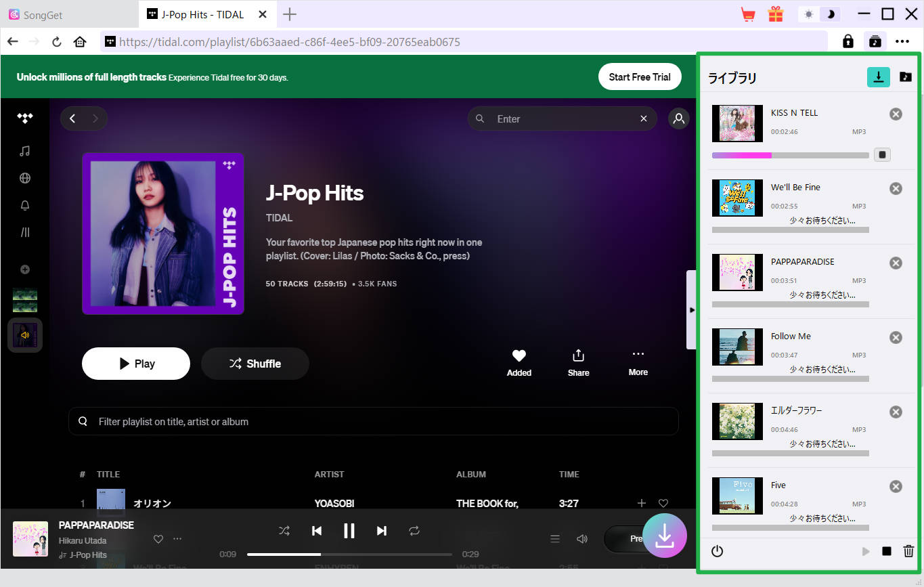Select the tidal.com URL address bar
Screen dimensions: 924x587
464,42
